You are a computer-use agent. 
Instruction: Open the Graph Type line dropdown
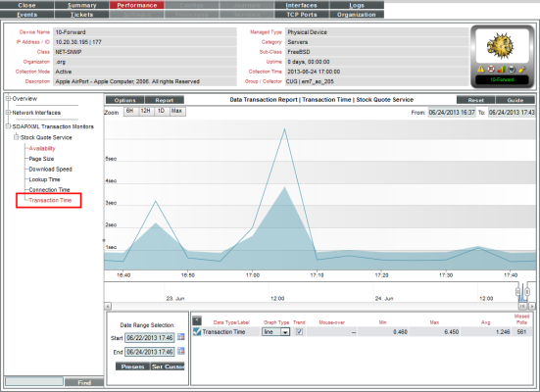point(275,332)
